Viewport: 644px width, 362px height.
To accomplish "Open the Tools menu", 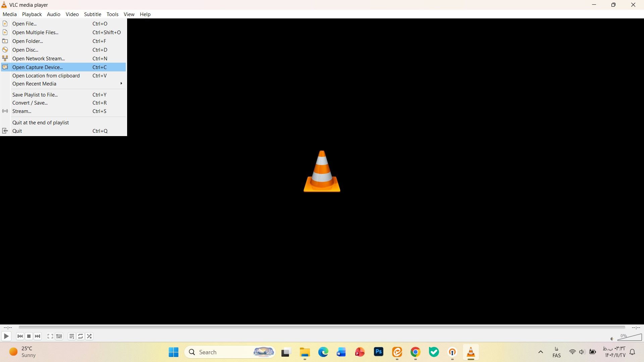I will 112,14.
